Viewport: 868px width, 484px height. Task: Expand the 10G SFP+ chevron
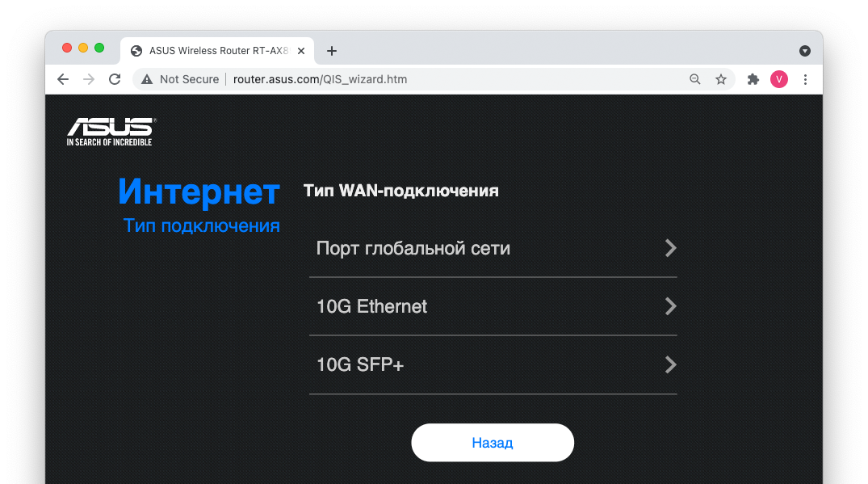pos(670,364)
